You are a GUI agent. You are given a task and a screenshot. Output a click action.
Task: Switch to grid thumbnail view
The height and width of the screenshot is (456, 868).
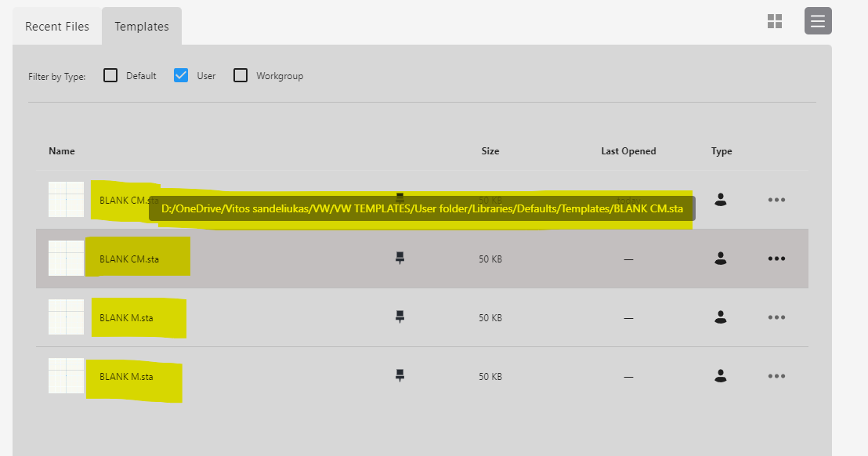click(x=774, y=22)
